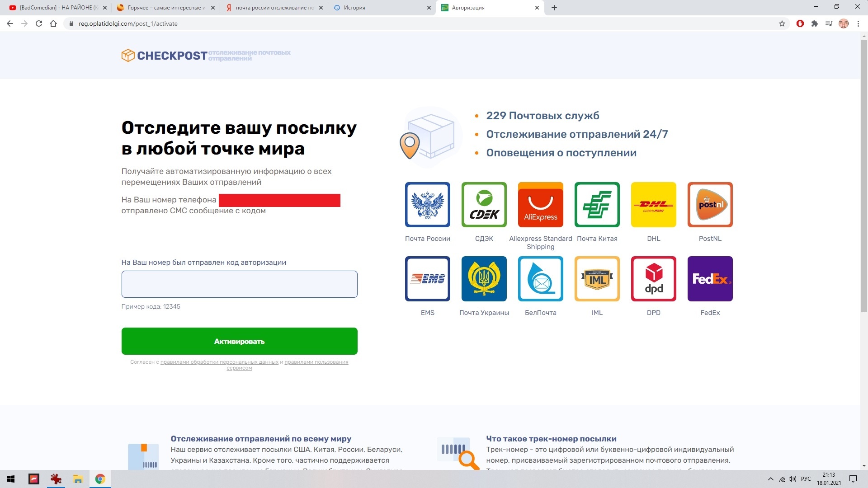This screenshot has width=868, height=488.
Task: Click the Почта России carrier icon
Action: click(x=427, y=205)
